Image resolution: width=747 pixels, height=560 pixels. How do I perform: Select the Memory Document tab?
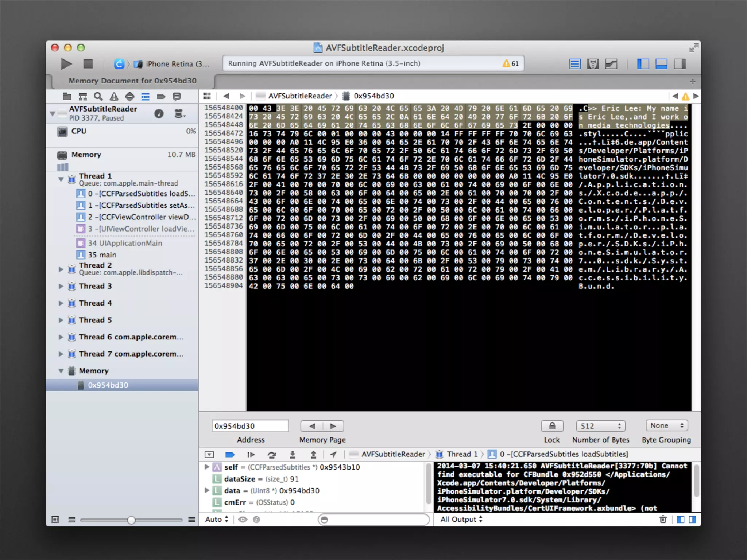point(132,81)
